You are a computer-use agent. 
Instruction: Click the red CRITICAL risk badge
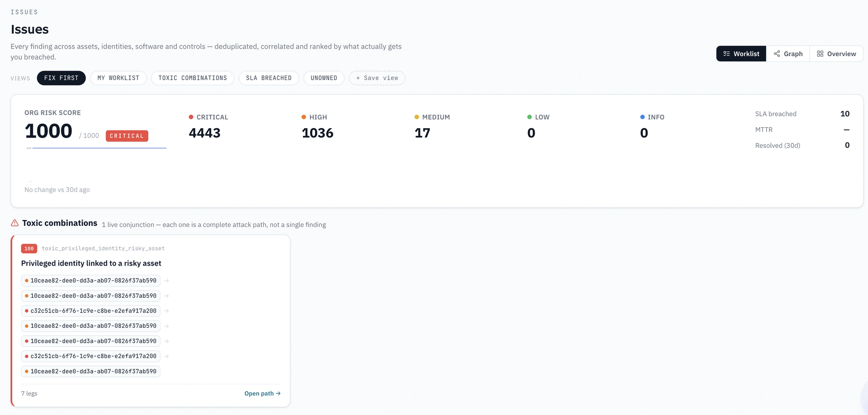point(127,136)
